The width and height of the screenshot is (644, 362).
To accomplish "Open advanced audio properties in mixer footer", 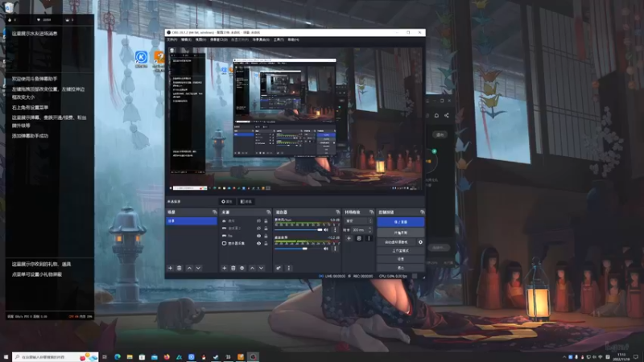I will (279, 268).
